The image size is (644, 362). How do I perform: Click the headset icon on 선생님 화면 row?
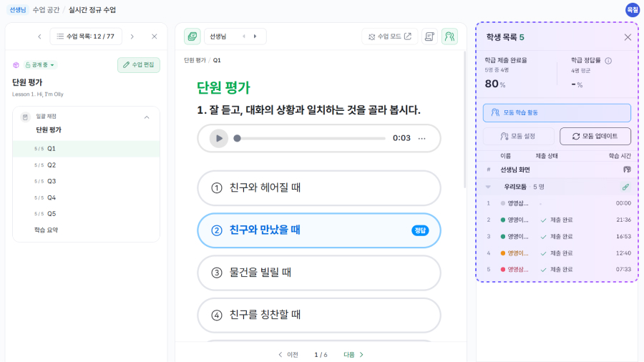(x=627, y=170)
